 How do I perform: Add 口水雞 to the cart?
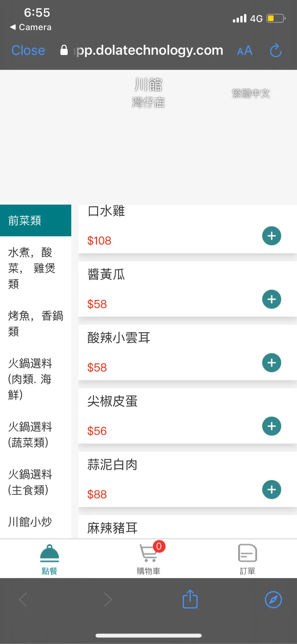point(271,236)
